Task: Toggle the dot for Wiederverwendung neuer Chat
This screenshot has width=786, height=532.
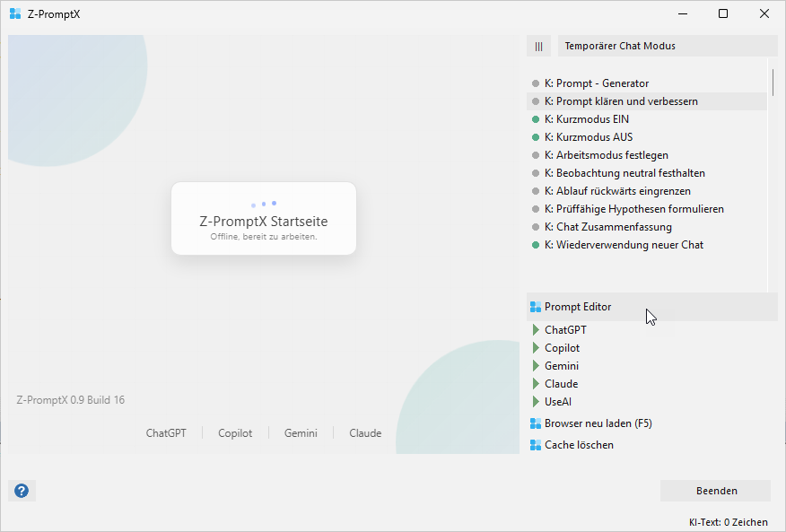Action: click(536, 245)
